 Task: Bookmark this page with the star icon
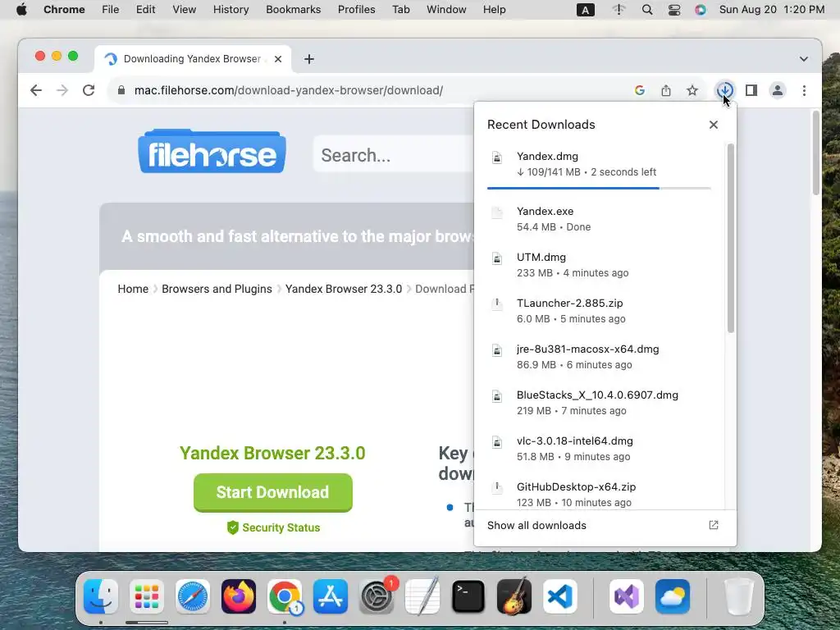pyautogui.click(x=692, y=90)
